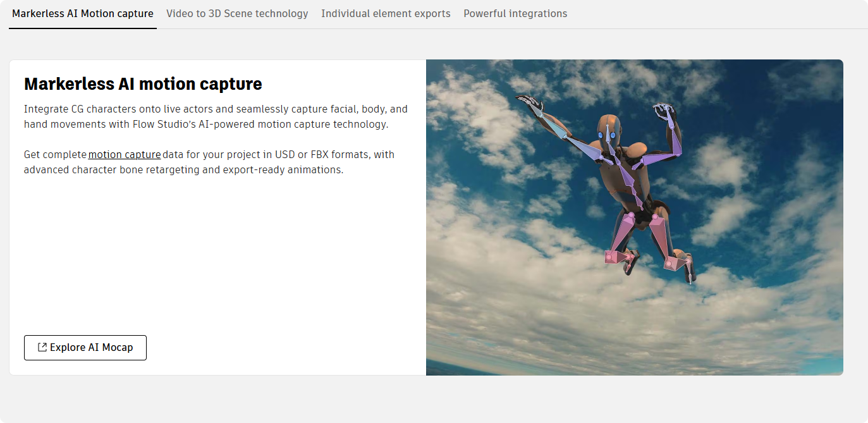The image size is (868, 423).
Task: Go to the Powerful integrations tab
Action: click(515, 13)
